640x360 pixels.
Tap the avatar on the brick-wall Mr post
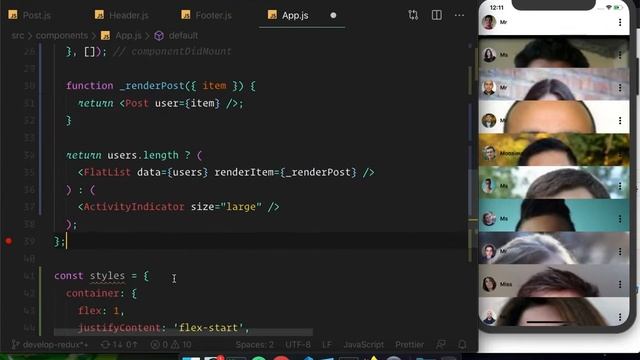(x=489, y=87)
